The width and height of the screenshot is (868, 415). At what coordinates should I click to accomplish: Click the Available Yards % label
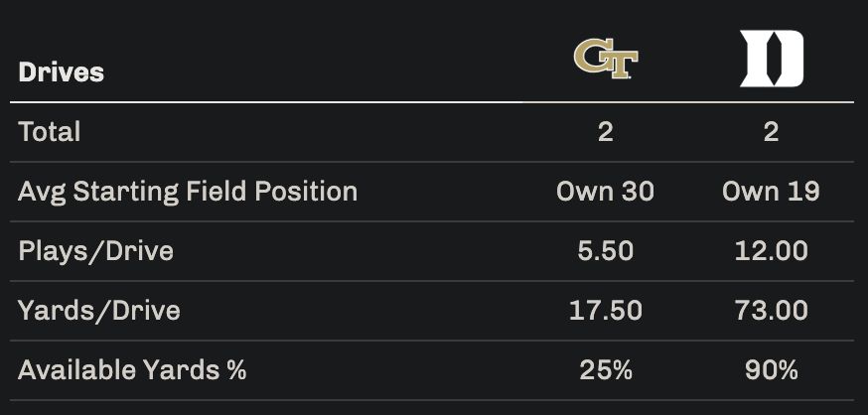(132, 370)
